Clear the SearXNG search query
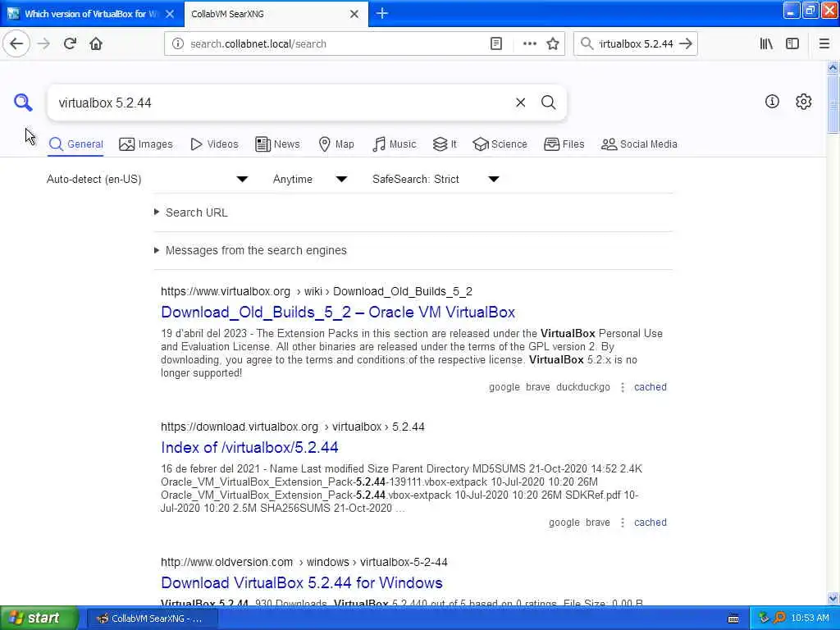Image resolution: width=840 pixels, height=630 pixels. point(520,103)
